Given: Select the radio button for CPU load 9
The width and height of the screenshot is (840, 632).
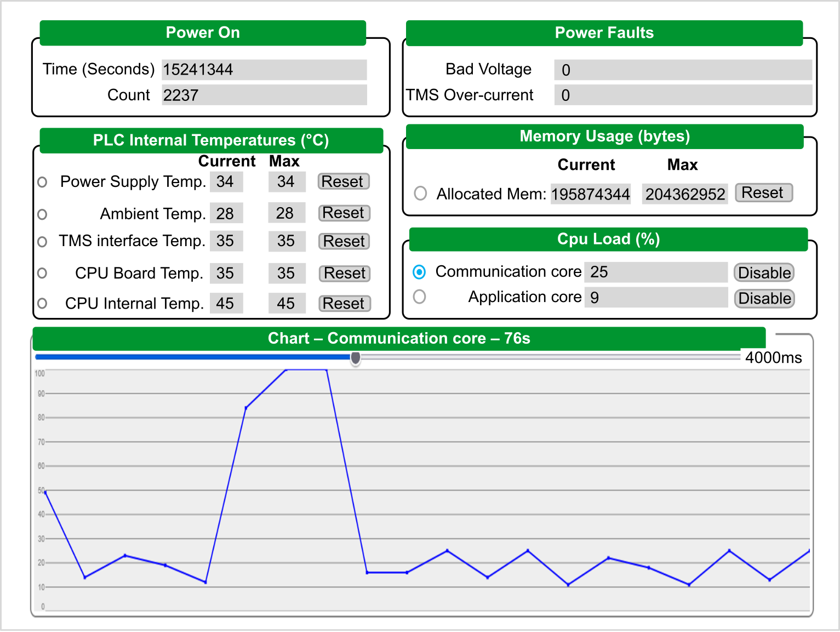Looking at the screenshot, I should coord(419,297).
